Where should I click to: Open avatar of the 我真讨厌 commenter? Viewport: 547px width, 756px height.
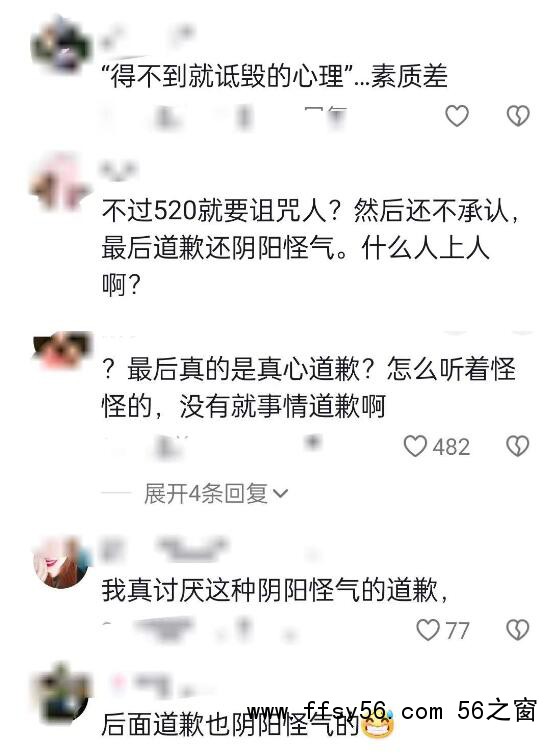pyautogui.click(x=61, y=562)
